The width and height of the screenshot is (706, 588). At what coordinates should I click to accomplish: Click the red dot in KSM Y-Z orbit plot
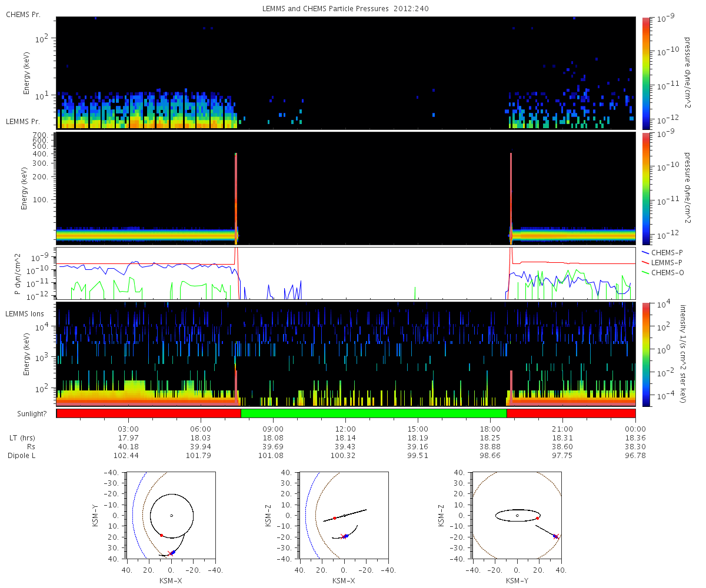538,518
